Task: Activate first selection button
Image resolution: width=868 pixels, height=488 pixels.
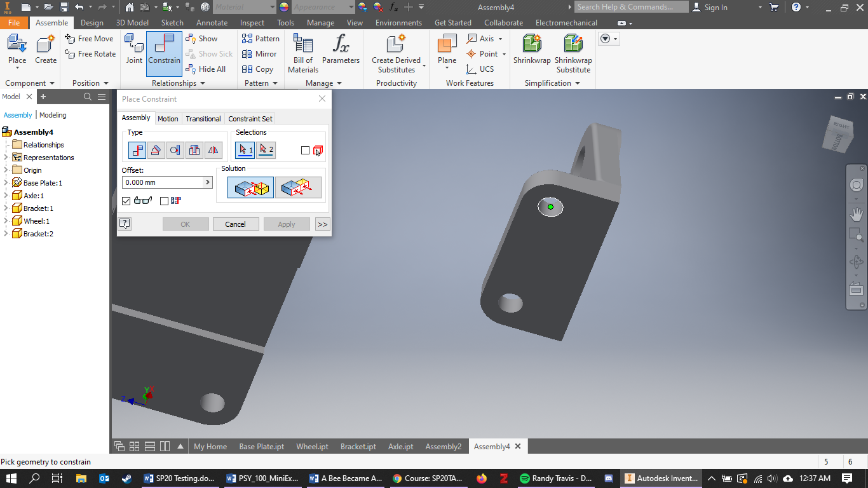Action: point(245,150)
